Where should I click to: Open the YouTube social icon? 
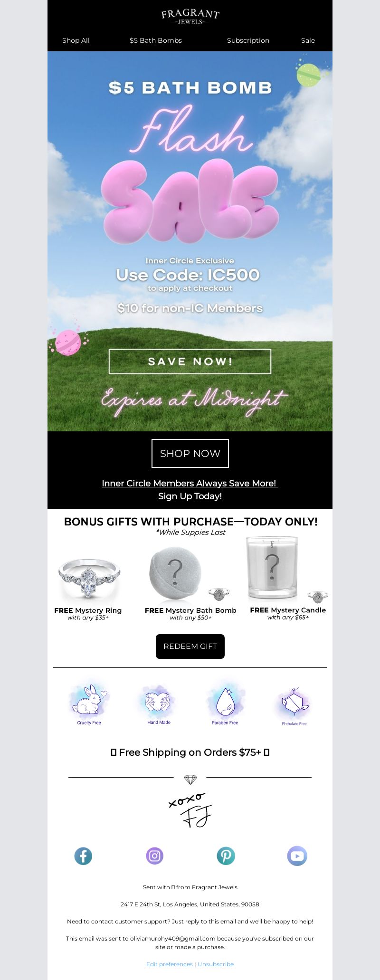point(297,856)
